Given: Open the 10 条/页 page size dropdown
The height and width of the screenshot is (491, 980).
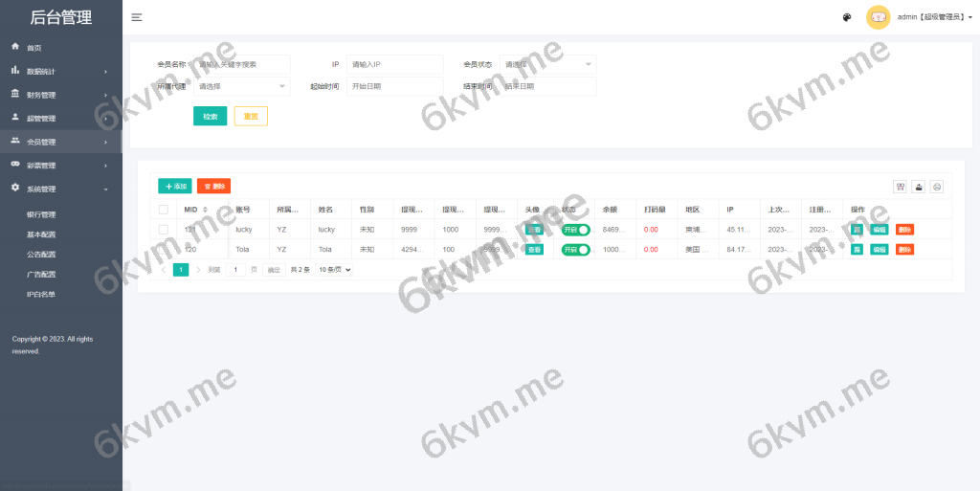Looking at the screenshot, I should pyautogui.click(x=335, y=270).
